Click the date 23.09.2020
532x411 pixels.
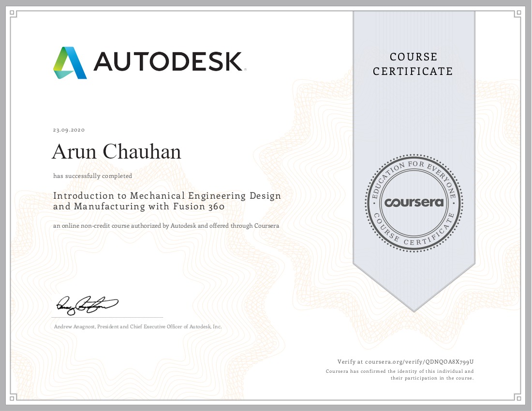69,130
